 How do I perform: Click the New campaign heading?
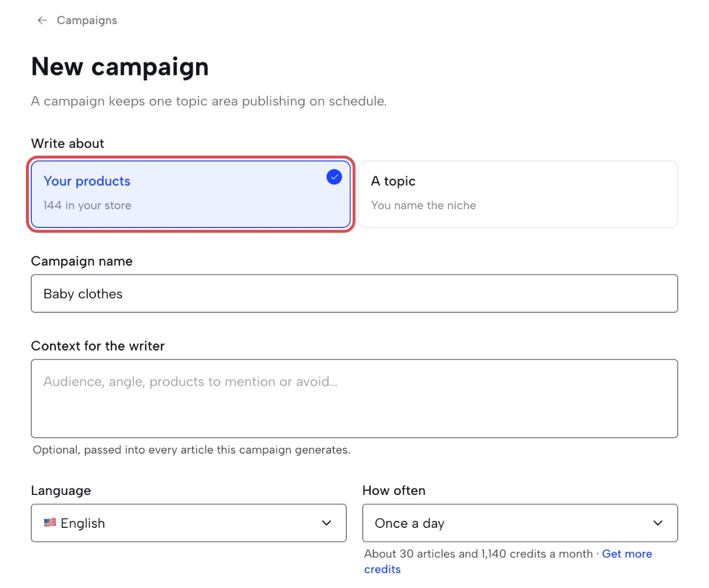(120, 67)
